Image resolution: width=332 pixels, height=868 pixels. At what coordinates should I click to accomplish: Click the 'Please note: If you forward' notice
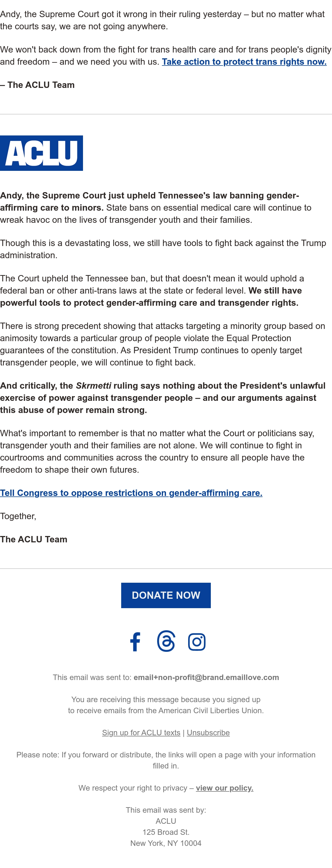click(166, 760)
